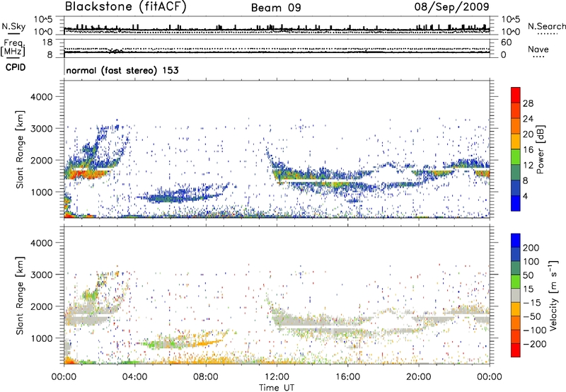Click the left '10^5' noise axis tick
The height and width of the screenshot is (392, 566).
[43, 20]
